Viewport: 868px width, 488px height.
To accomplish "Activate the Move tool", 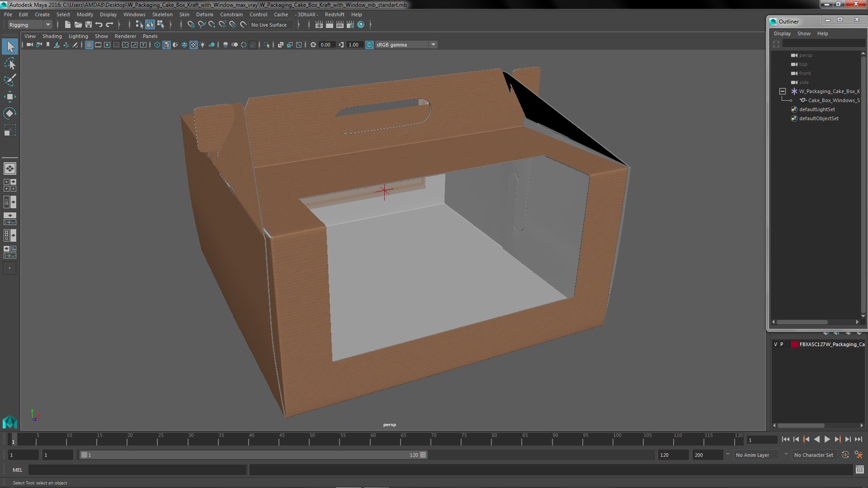I will click(x=9, y=97).
